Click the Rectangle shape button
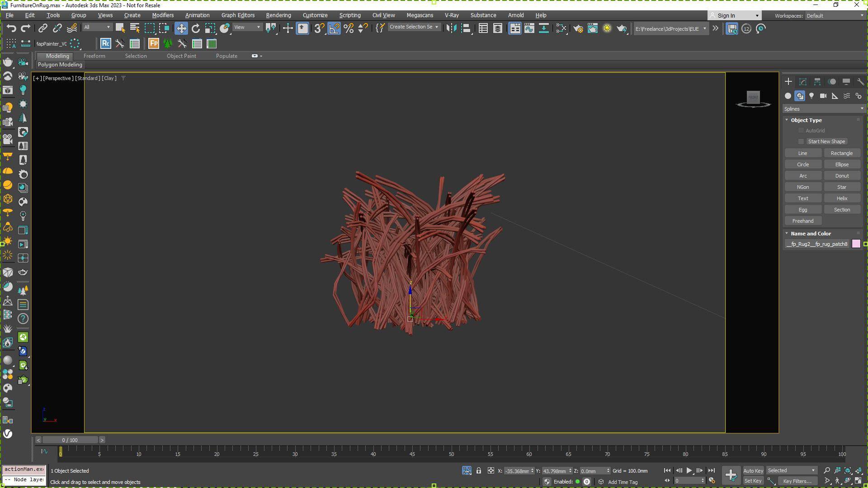The width and height of the screenshot is (868, 488). (x=841, y=153)
